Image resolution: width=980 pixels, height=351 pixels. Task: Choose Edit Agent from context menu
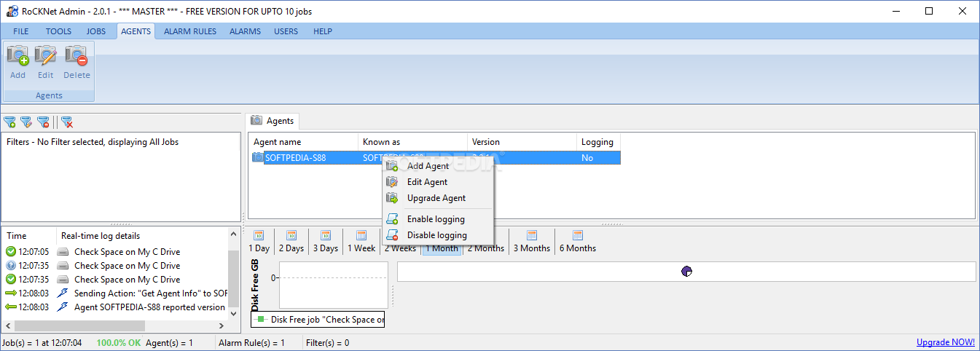(x=438, y=182)
